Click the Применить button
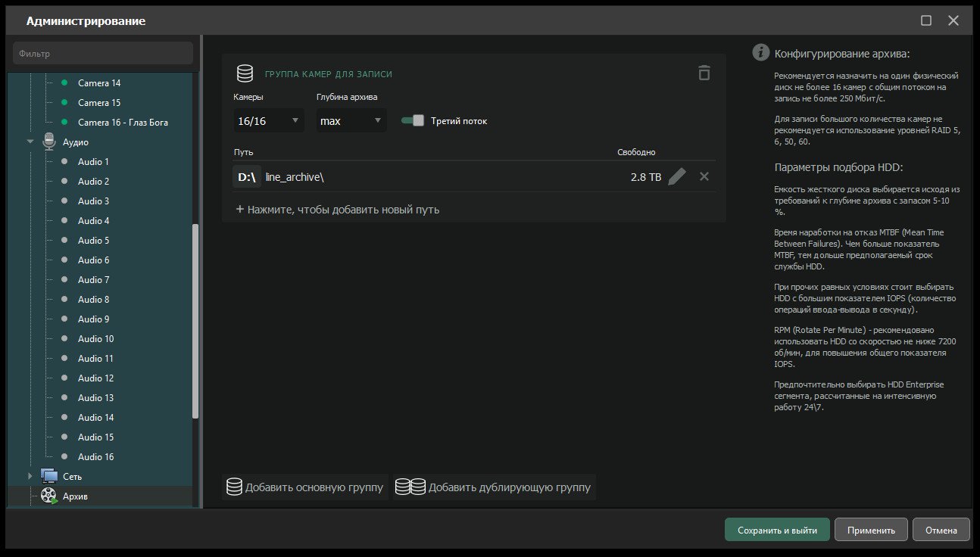 pos(871,530)
